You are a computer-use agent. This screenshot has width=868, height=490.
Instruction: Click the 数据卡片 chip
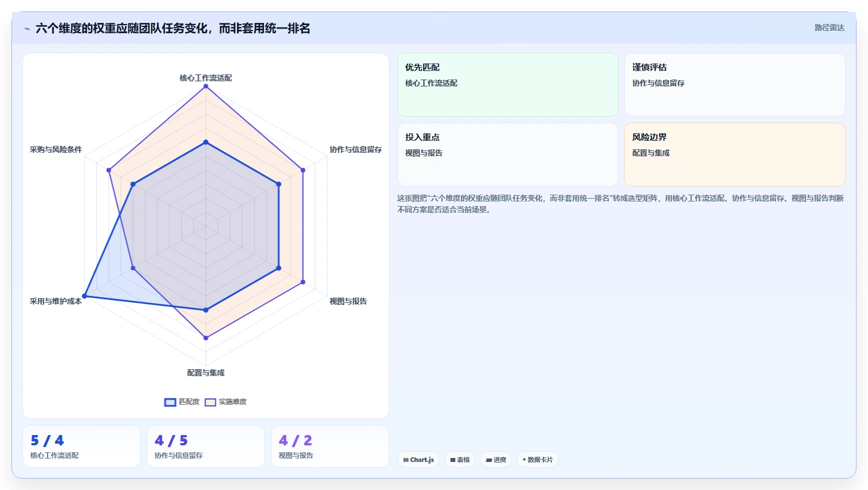coord(538,460)
